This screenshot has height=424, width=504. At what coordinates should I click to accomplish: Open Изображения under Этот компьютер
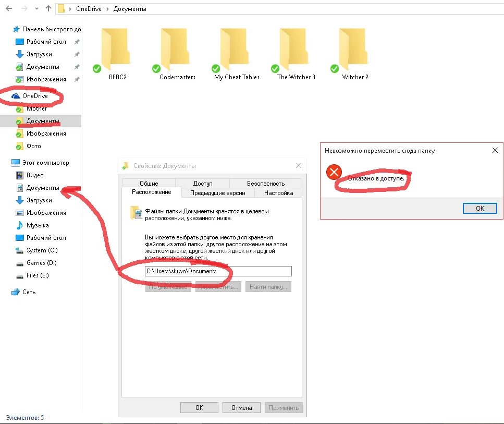(46, 213)
